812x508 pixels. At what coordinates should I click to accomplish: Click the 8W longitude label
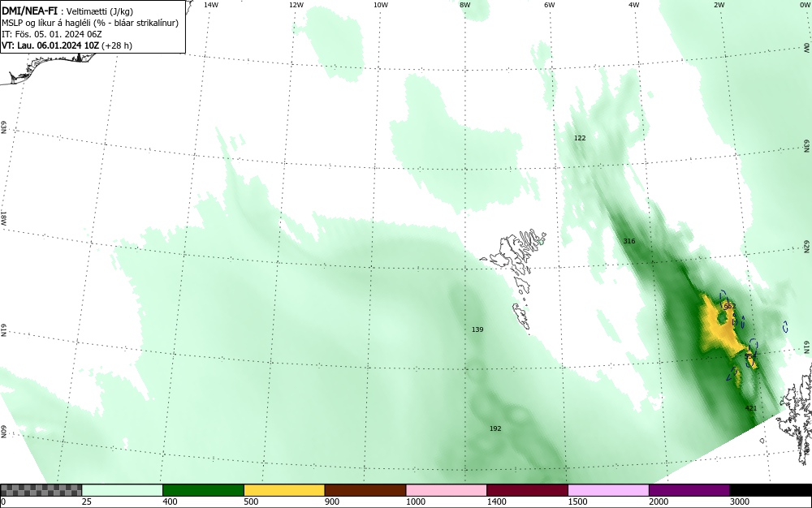tap(465, 5)
